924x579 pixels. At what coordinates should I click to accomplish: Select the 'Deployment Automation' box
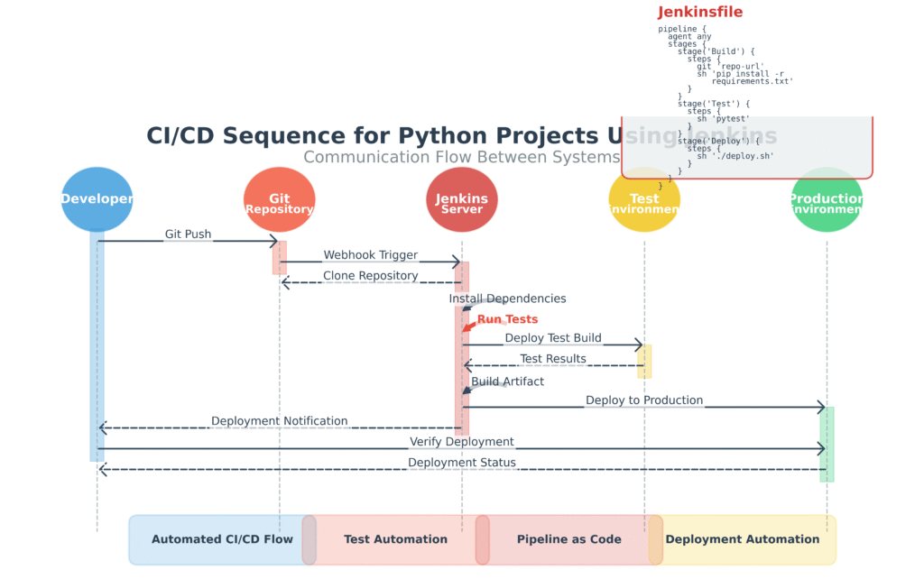tap(743, 539)
